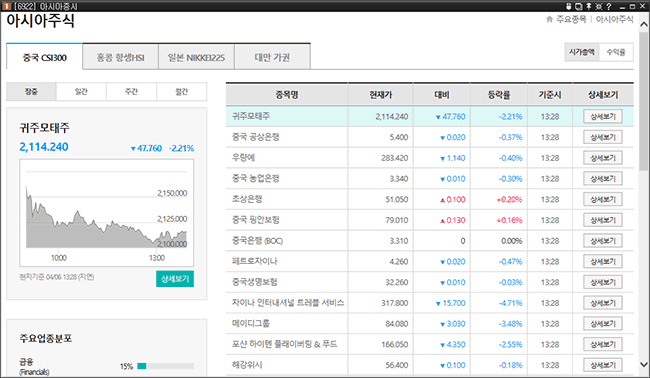Click the home icon beside 주요종목
The width and height of the screenshot is (650, 378).
coord(550,19)
